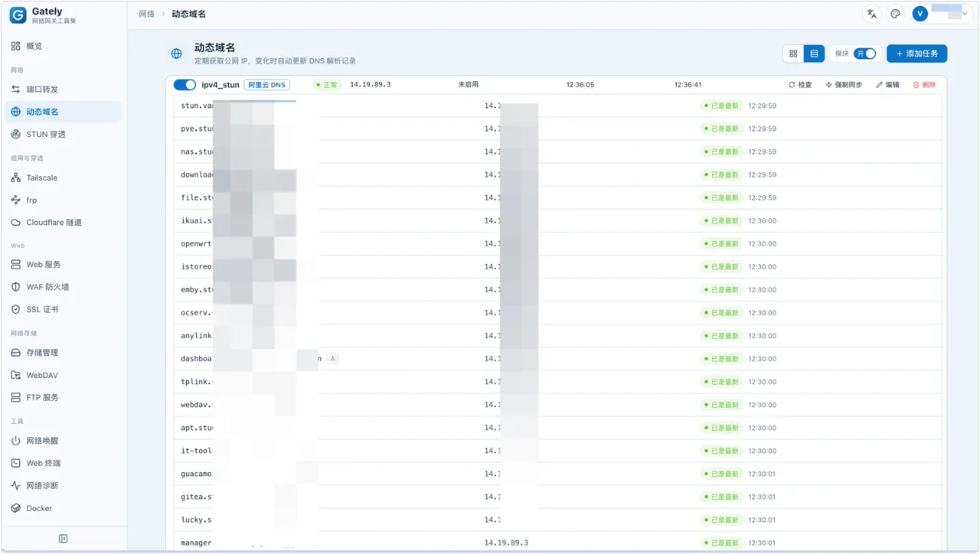Click the language translation icon
The height and width of the screenshot is (554, 980).
871,14
